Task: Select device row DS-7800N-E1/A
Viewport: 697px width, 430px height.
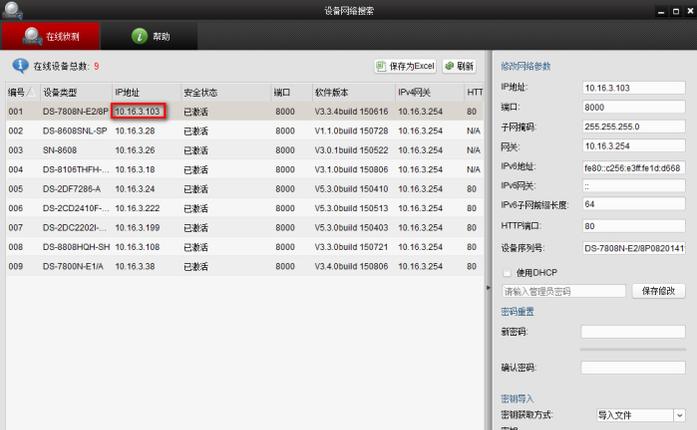Action: point(245,266)
